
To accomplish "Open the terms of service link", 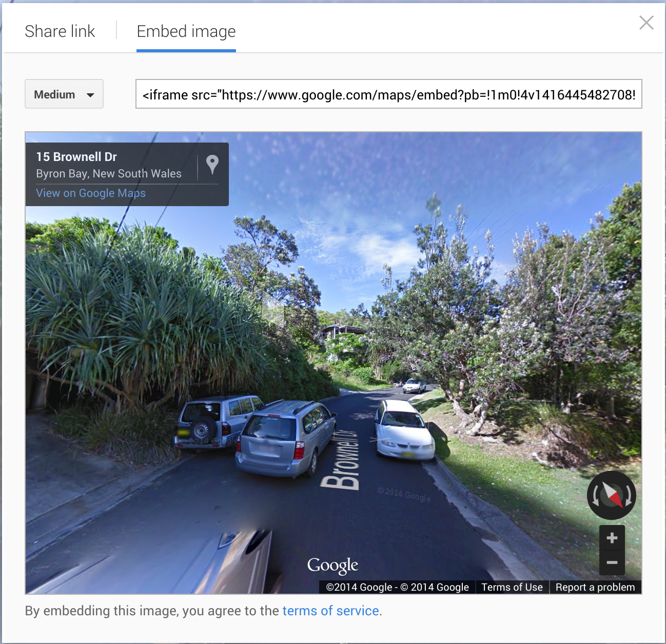I will tap(331, 611).
